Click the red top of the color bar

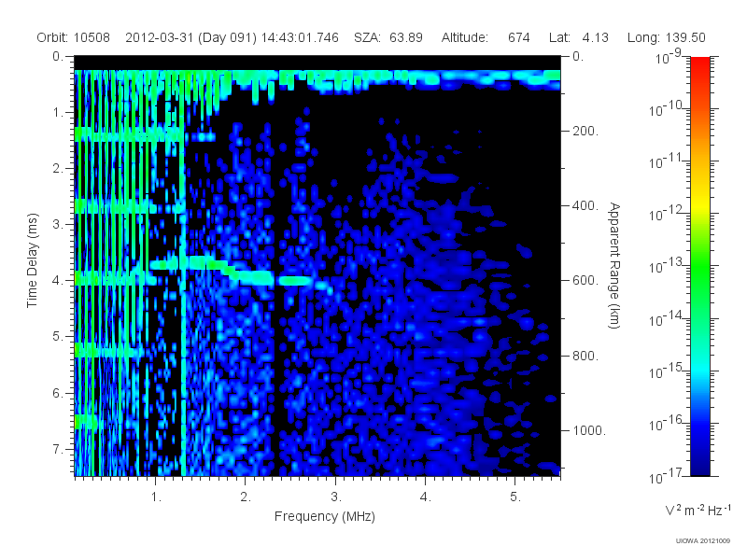click(700, 66)
